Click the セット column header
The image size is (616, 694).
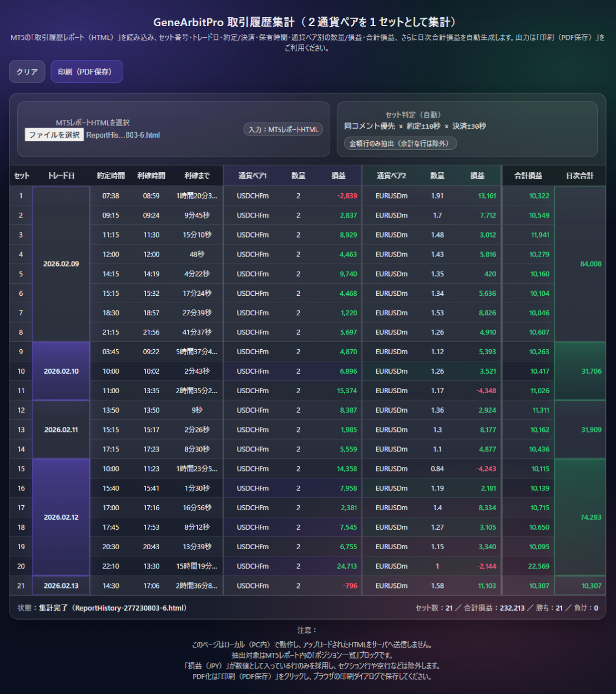(x=22, y=175)
